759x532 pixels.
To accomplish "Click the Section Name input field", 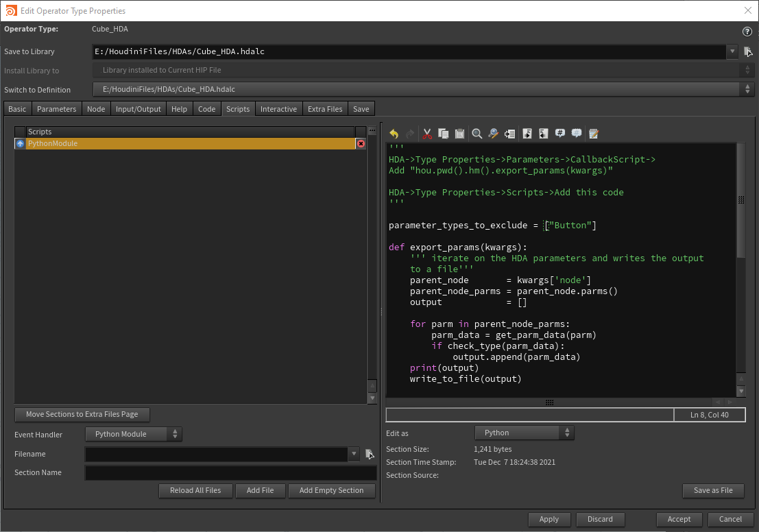I will pos(231,472).
